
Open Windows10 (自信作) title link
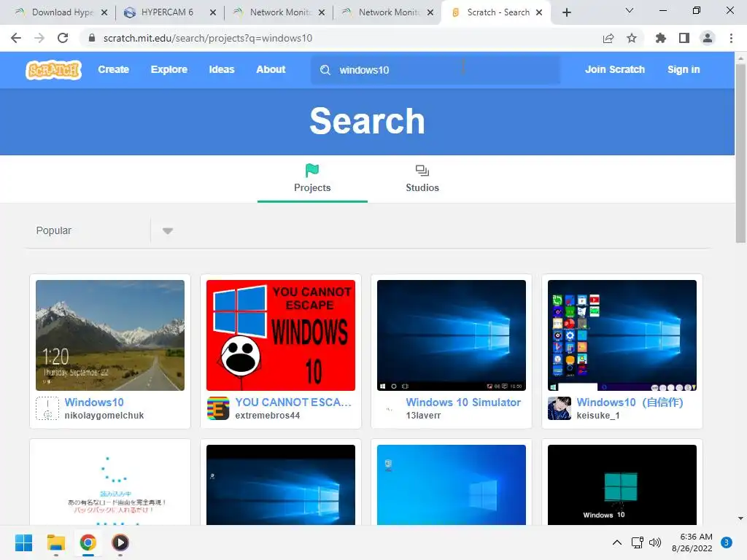pyautogui.click(x=630, y=402)
